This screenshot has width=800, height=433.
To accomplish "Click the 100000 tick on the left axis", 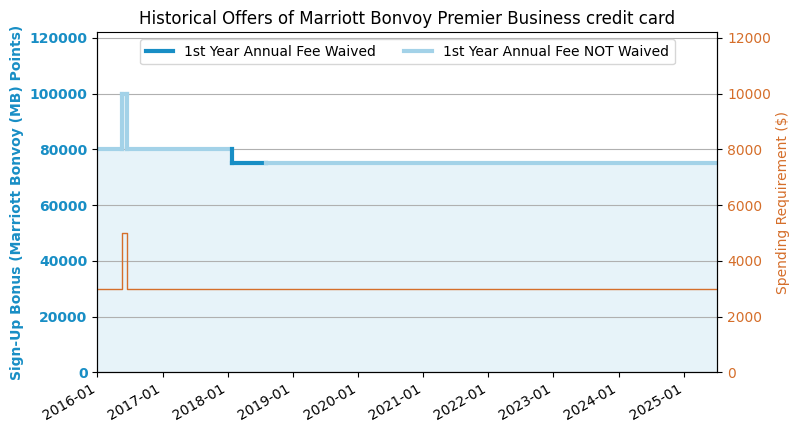I will coord(65,94).
